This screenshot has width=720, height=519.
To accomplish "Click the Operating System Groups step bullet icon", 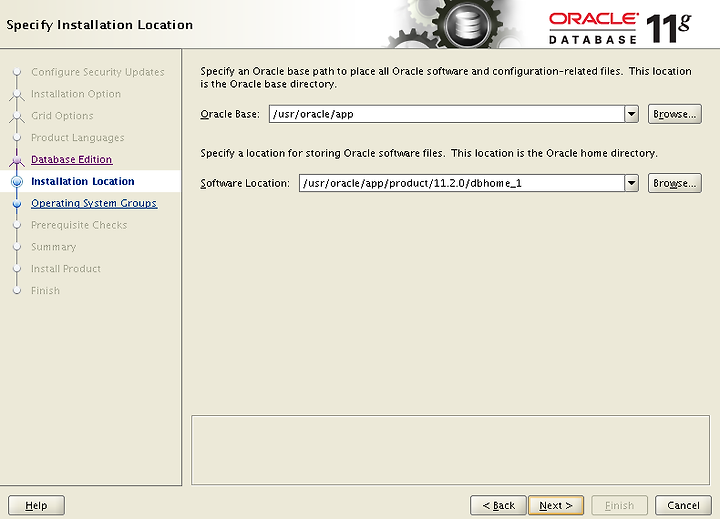I will pyautogui.click(x=17, y=203).
